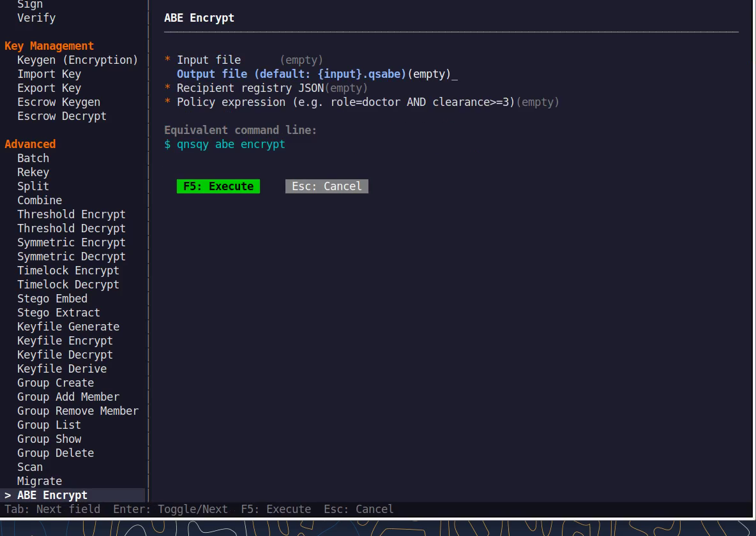Open Keyfile Generate item
Viewport: 756px width, 536px height.
point(68,326)
